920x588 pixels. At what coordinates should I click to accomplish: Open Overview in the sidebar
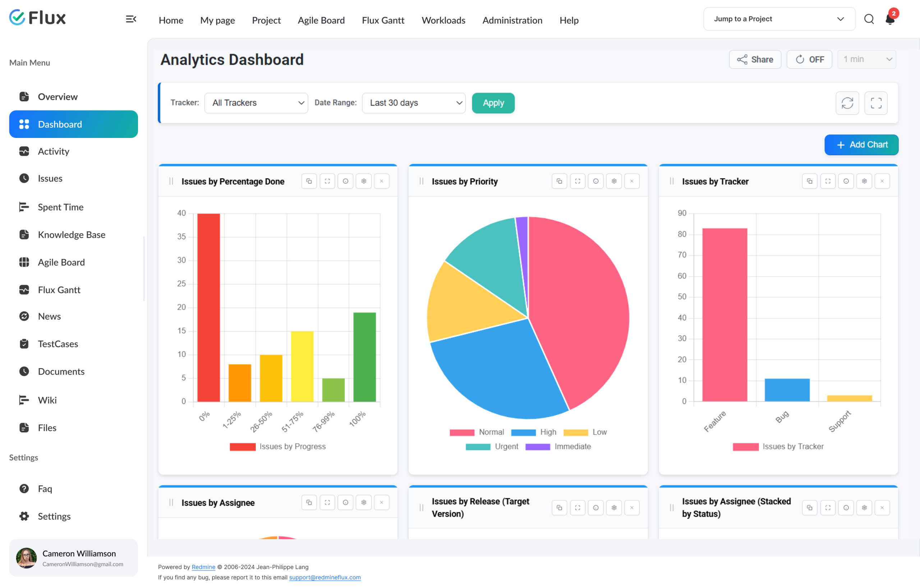pyautogui.click(x=73, y=97)
